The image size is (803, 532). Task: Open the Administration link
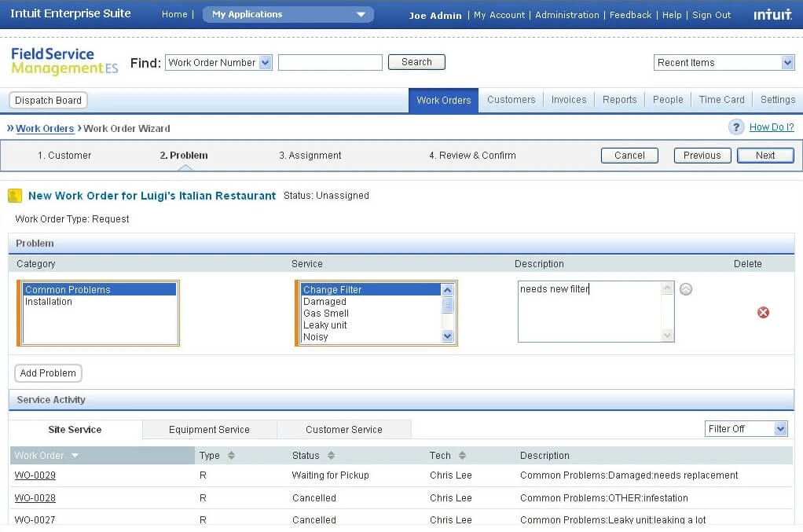pyautogui.click(x=567, y=16)
